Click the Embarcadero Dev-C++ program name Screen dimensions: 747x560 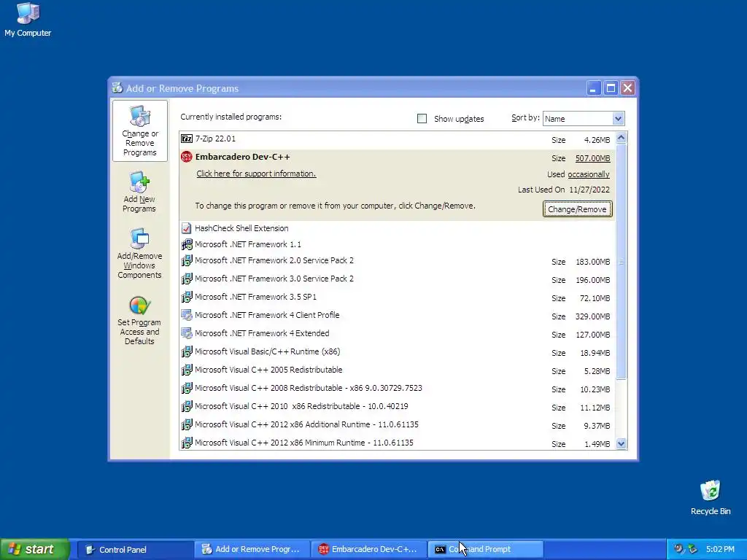242,157
